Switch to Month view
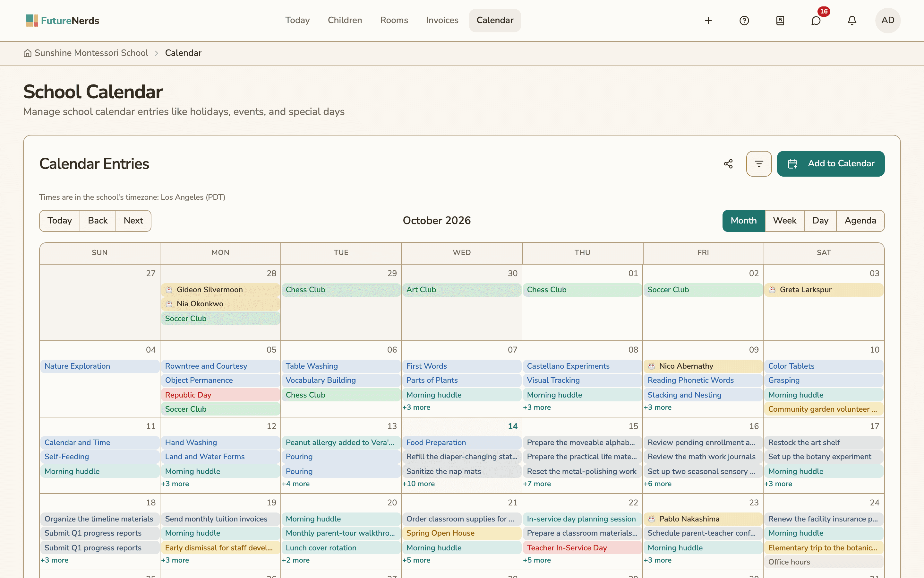The width and height of the screenshot is (924, 578). [x=743, y=221]
